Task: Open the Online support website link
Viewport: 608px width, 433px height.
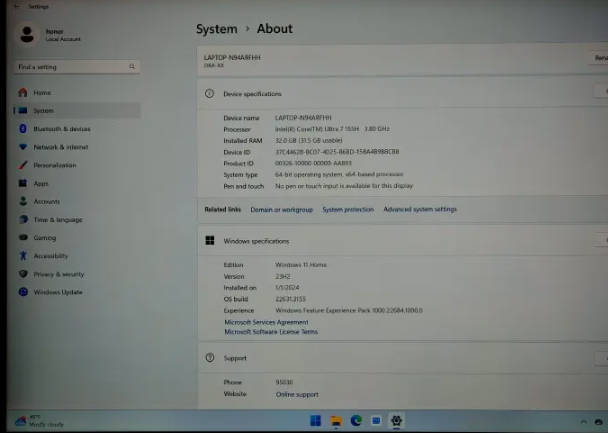Action: pyautogui.click(x=297, y=395)
